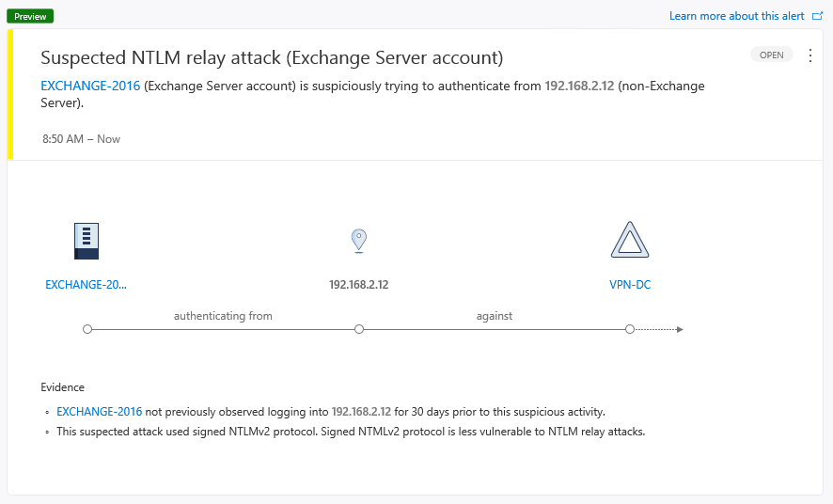Open the Learn more about this alert link
Screen dimensions: 833x504
(x=737, y=16)
